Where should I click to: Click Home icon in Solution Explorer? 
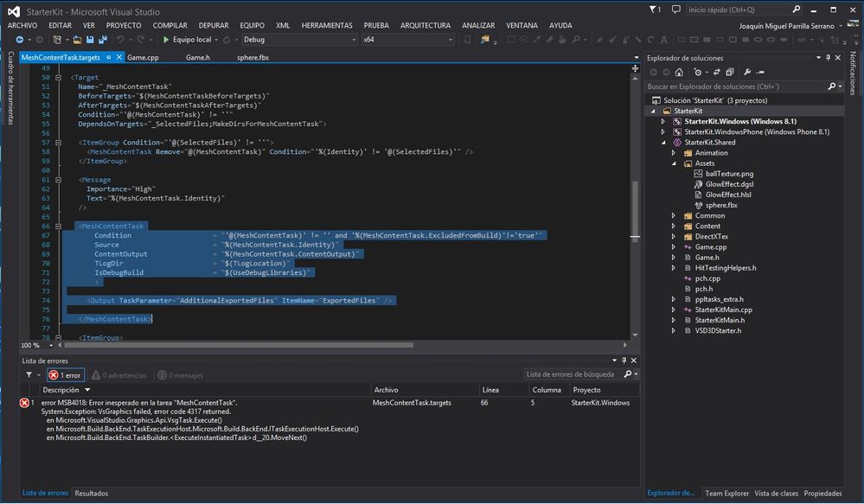(679, 72)
